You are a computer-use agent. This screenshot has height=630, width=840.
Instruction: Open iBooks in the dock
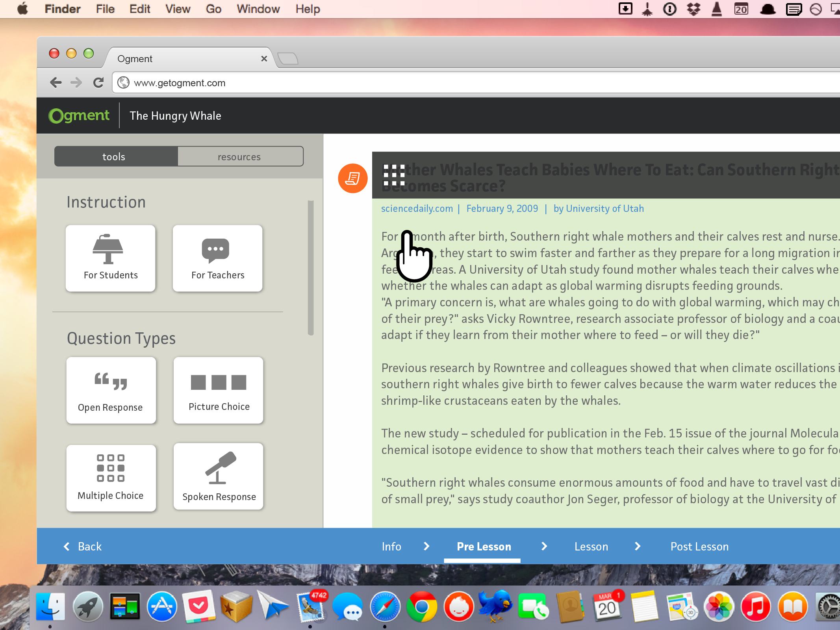coord(793,606)
